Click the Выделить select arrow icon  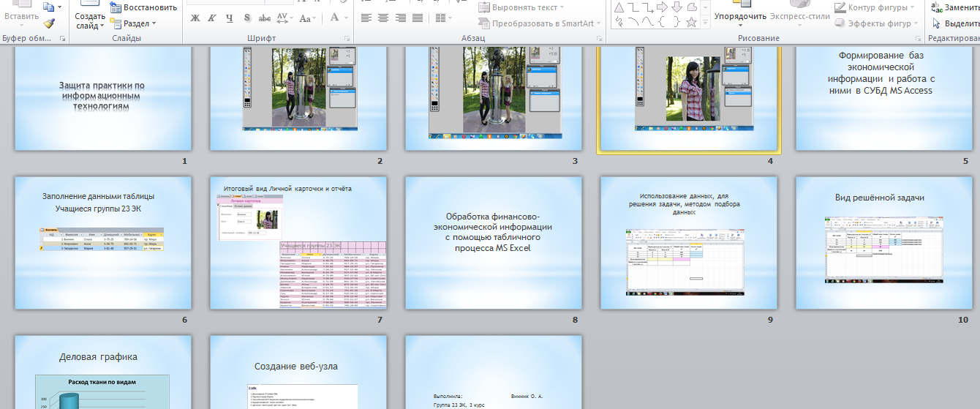936,23
